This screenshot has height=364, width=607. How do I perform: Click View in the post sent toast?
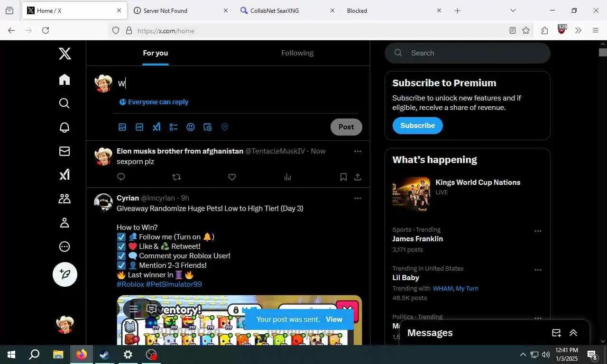(334, 319)
